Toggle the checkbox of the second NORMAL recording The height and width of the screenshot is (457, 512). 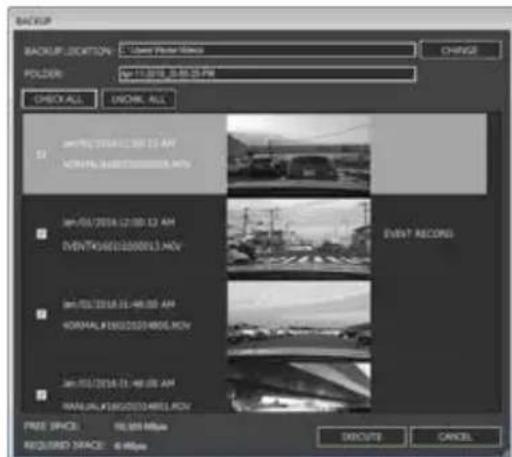click(41, 314)
